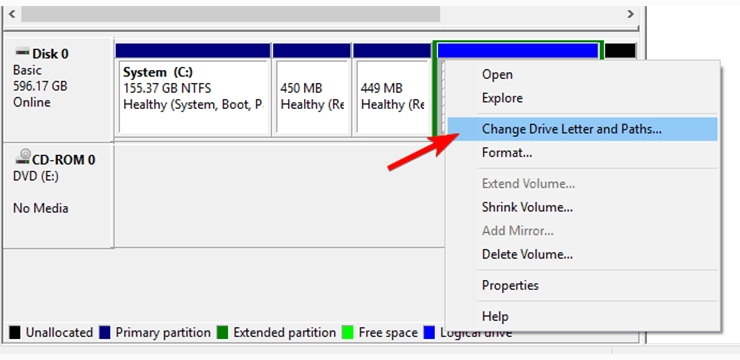
Task: Click Healthy (System, Boot status text
Action: (x=193, y=104)
